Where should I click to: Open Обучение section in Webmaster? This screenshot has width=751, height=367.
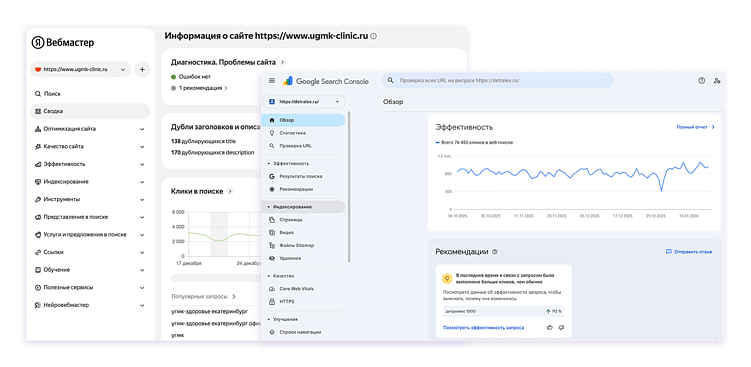tap(90, 270)
